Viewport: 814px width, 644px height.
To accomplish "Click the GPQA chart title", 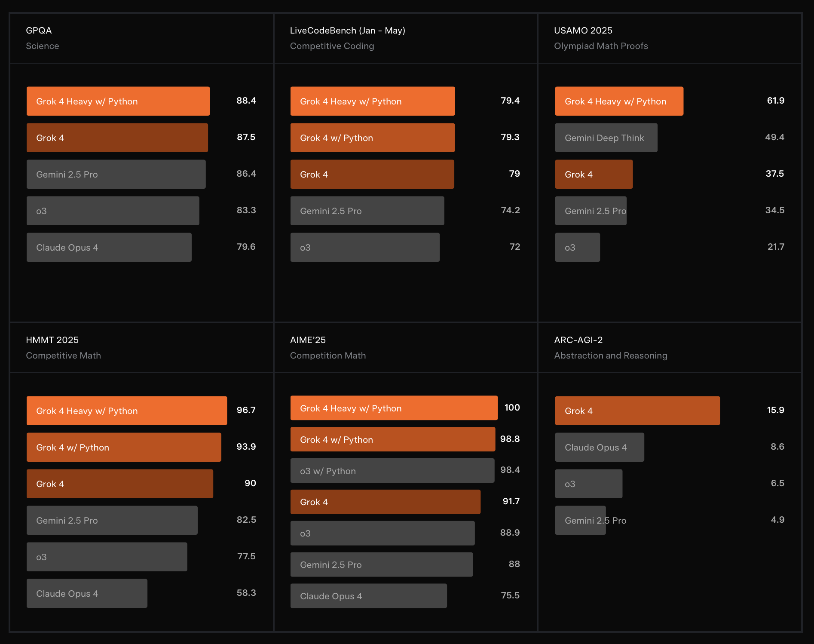I will coord(39,31).
